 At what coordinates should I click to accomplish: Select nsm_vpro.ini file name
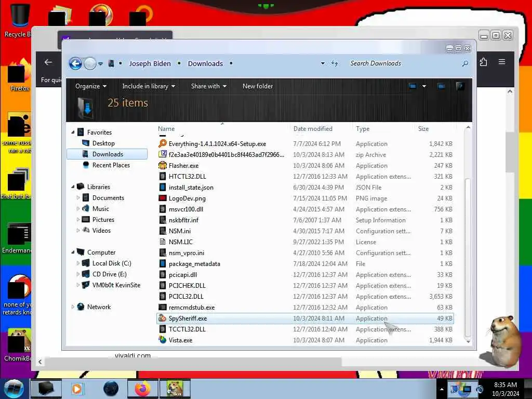187,253
